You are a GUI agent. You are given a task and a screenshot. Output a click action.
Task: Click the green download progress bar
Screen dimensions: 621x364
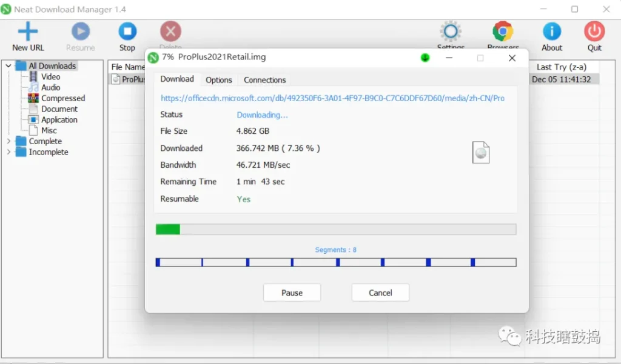(336, 229)
